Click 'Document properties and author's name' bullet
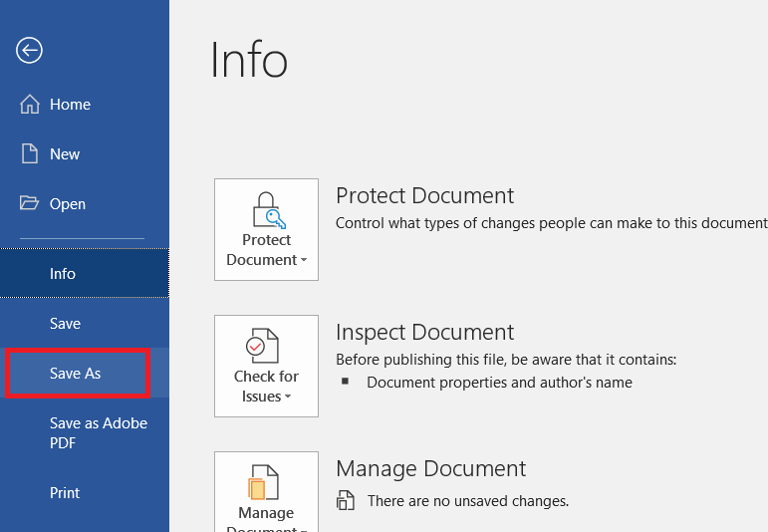Screen dimensions: 768x532 coord(499,383)
